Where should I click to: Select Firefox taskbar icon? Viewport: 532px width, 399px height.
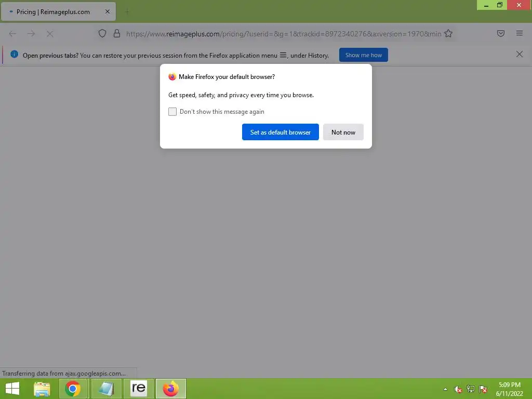[x=170, y=389]
